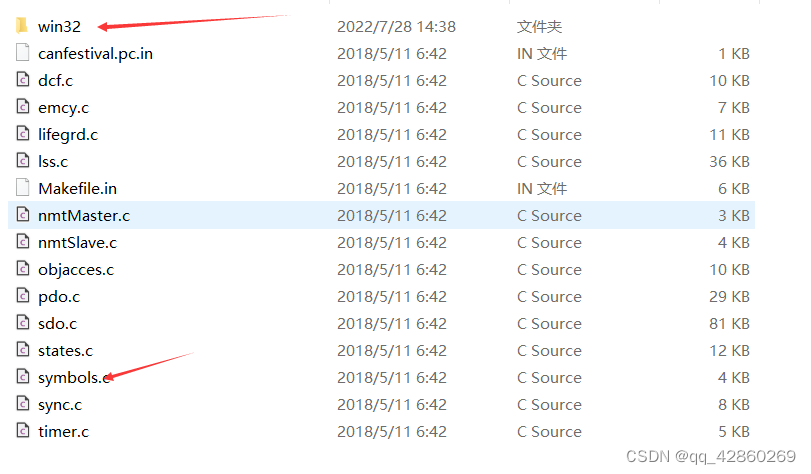Click the lifegrd.c file icon
The width and height of the screenshot is (811, 474).
23,134
